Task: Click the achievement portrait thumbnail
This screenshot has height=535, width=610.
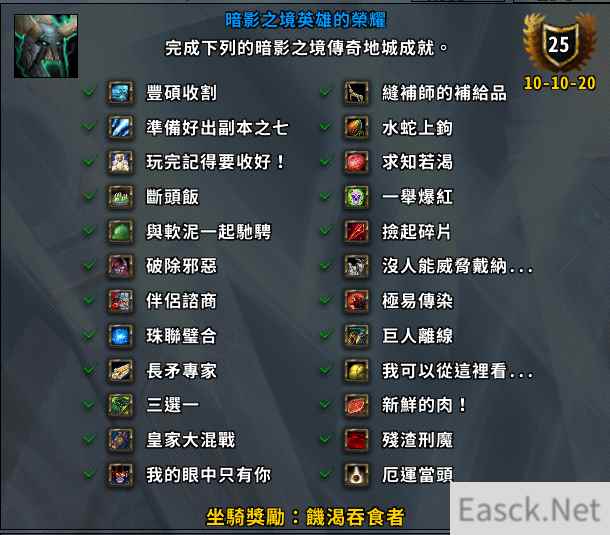Action: [46, 46]
